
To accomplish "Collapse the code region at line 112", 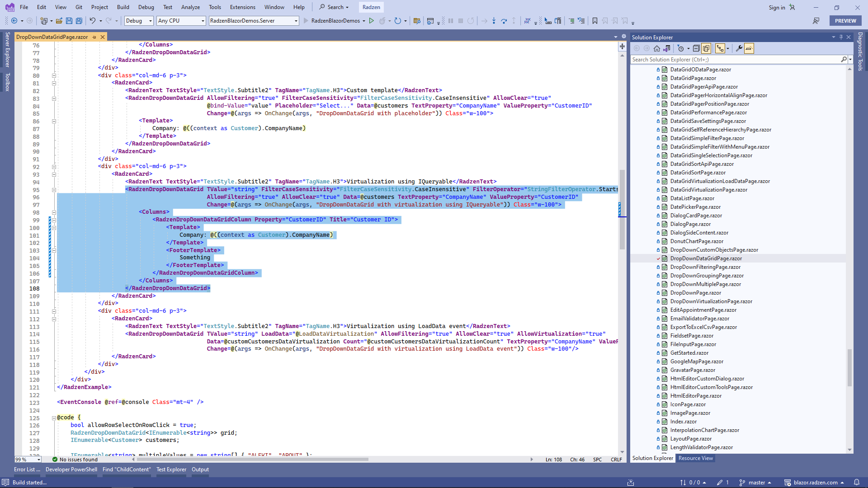I will point(54,319).
